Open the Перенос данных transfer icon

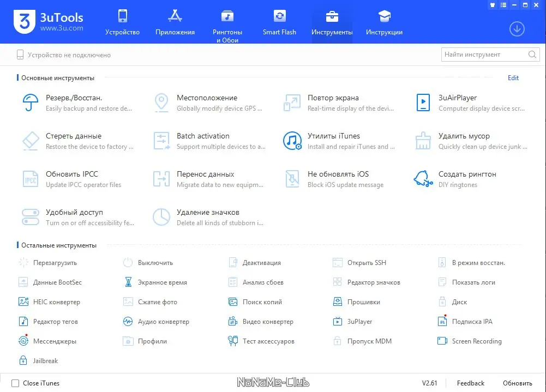(161, 179)
